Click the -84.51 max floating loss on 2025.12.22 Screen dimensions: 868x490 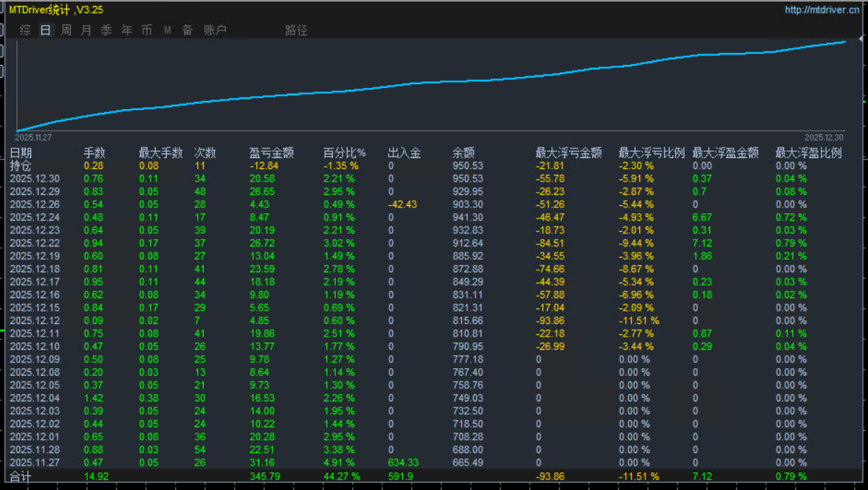551,243
